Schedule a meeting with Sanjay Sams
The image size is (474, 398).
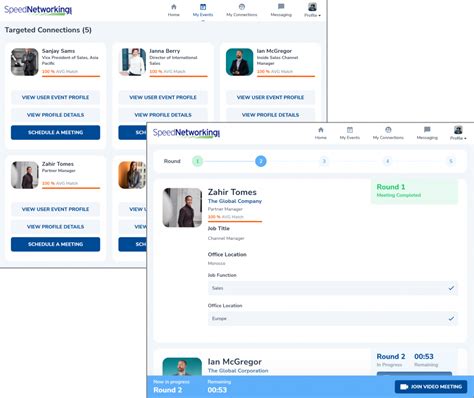click(x=55, y=132)
